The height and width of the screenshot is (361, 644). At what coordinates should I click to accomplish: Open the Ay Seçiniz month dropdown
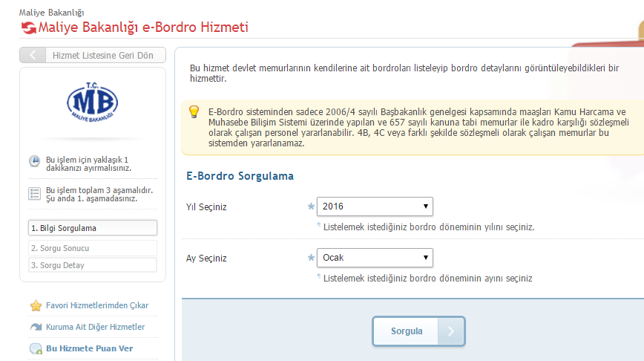point(375,258)
